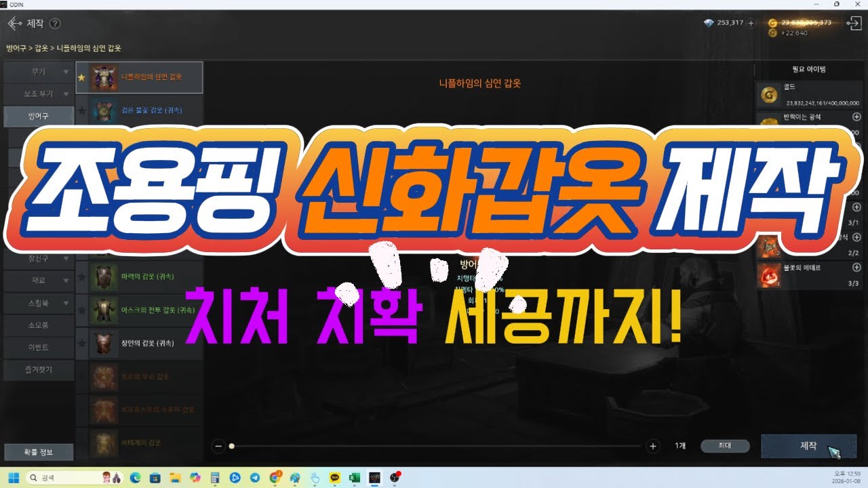Decrease craft quantity with minus button
868x488 pixels.
click(218, 446)
